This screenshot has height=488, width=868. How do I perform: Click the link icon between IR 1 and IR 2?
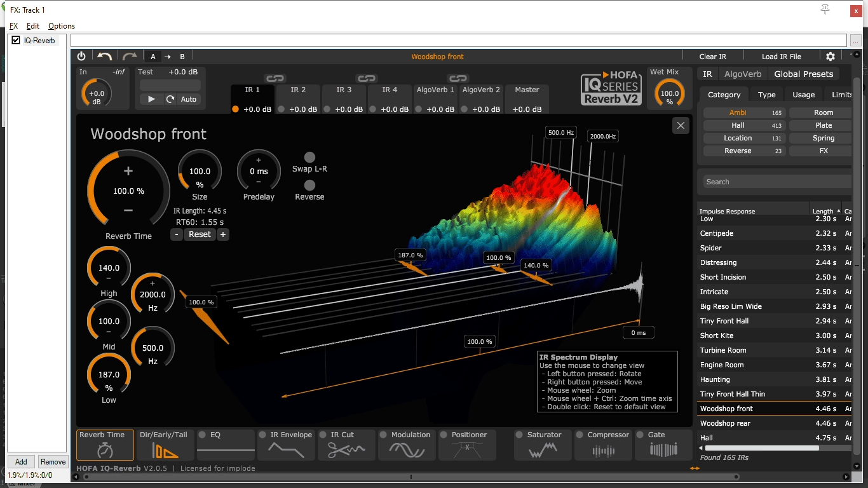click(x=275, y=79)
